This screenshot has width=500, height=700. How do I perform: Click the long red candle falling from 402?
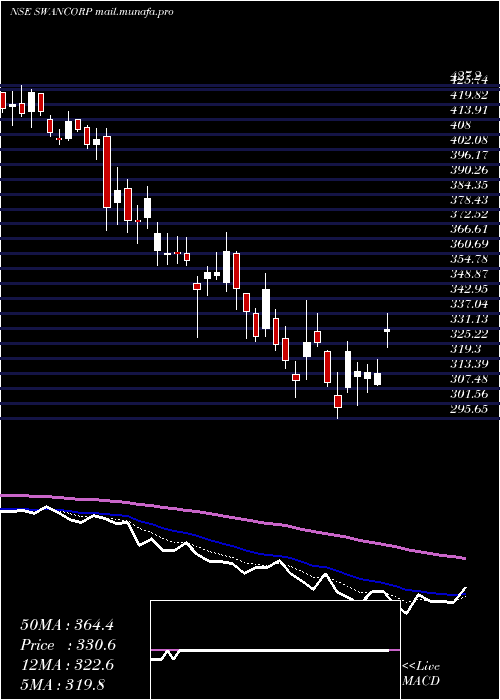click(107, 172)
